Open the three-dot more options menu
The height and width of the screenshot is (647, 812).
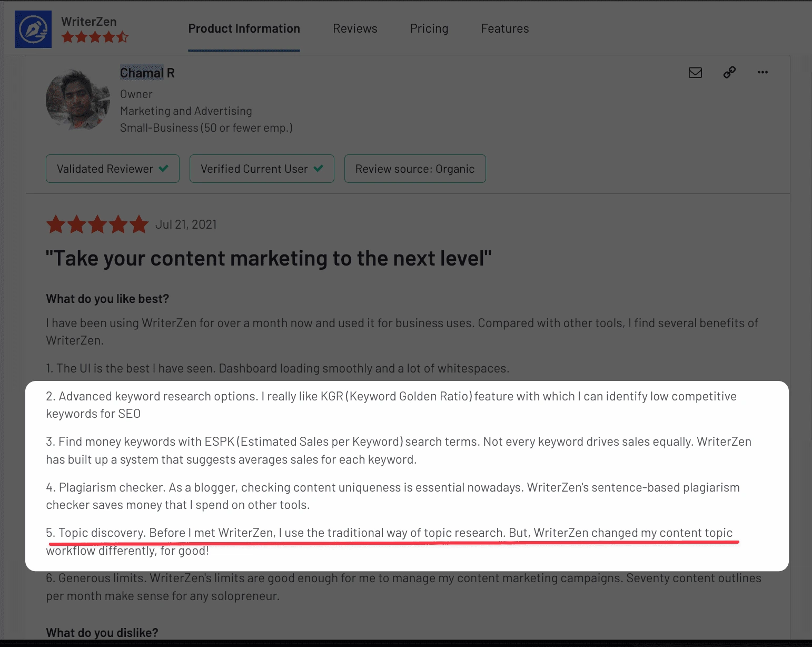[x=763, y=72]
